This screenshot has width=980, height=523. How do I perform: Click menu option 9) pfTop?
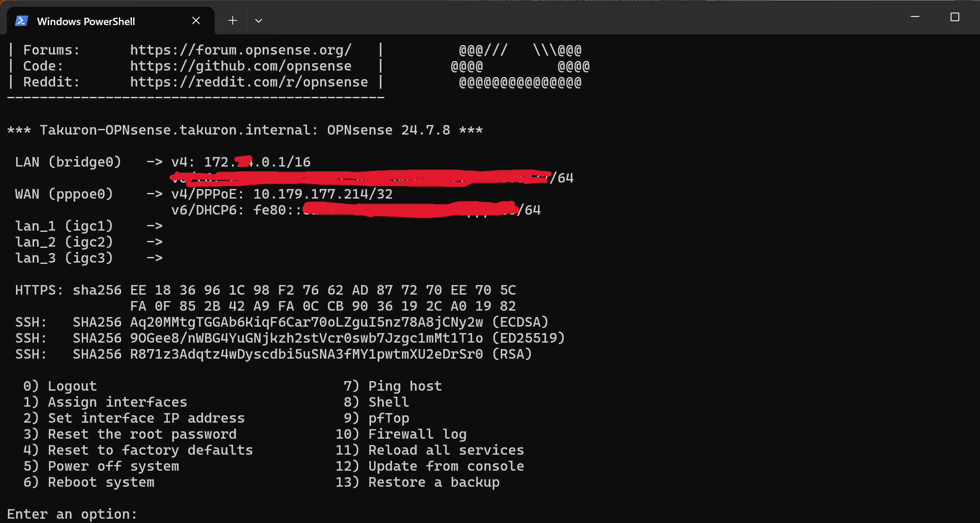tap(376, 418)
